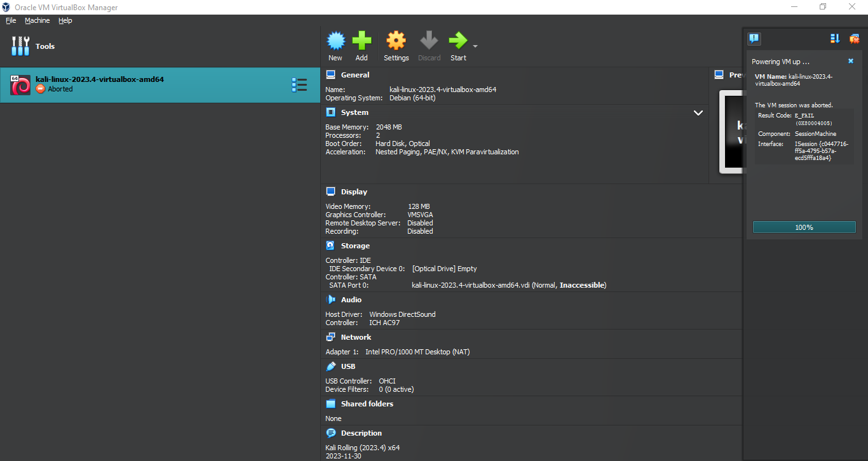
Task: Start the VM with the green arrow
Action: click(458, 41)
